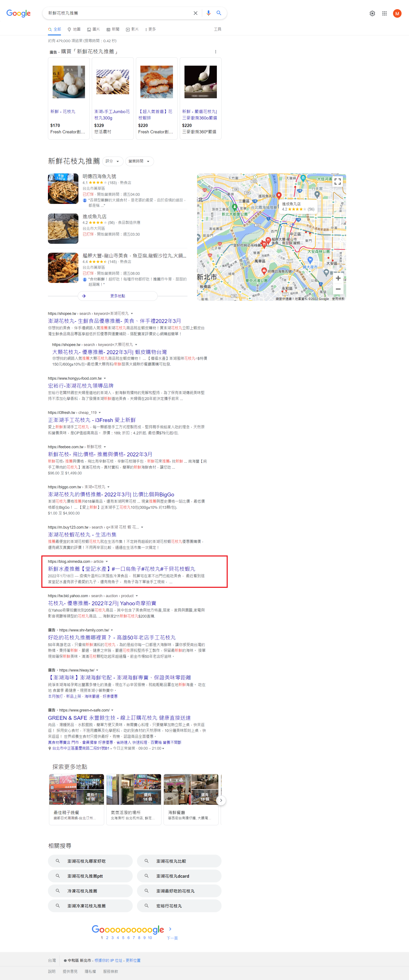The height and width of the screenshot is (980, 409).
Task: Expand options arrow beside hongyu-food.com.tw URL
Action: point(105,379)
